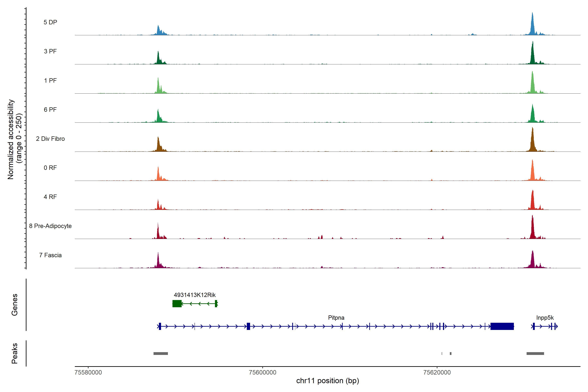Click the 5 DP track label
The image size is (588, 392).
tap(50, 22)
